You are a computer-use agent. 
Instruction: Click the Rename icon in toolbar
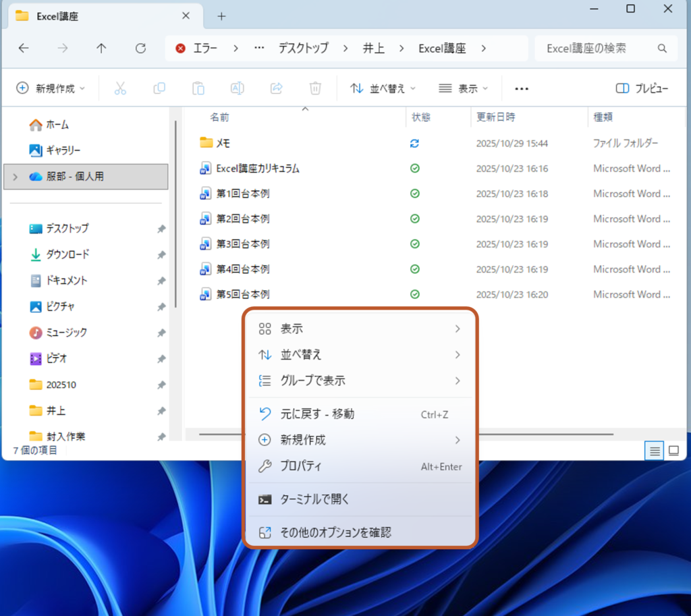(238, 88)
